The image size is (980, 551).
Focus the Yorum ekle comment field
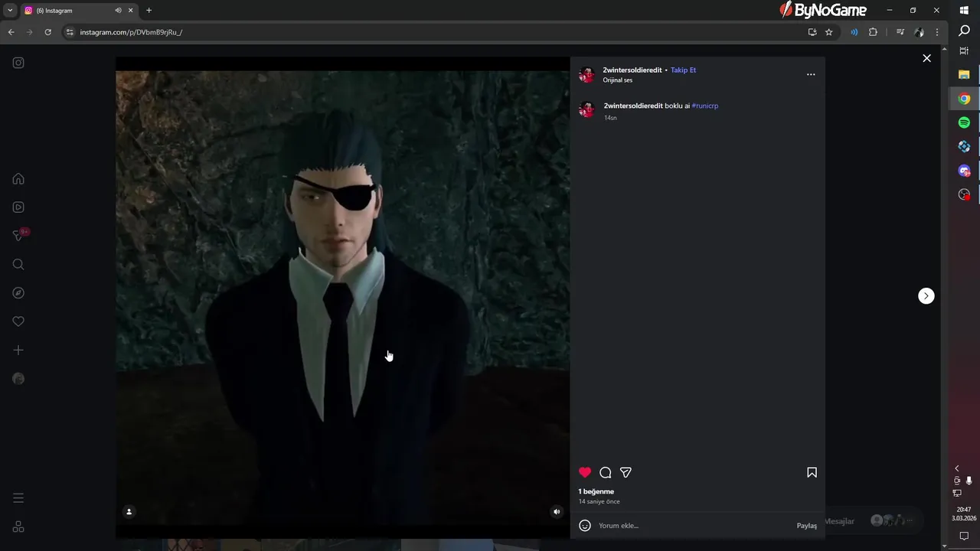tap(693, 526)
